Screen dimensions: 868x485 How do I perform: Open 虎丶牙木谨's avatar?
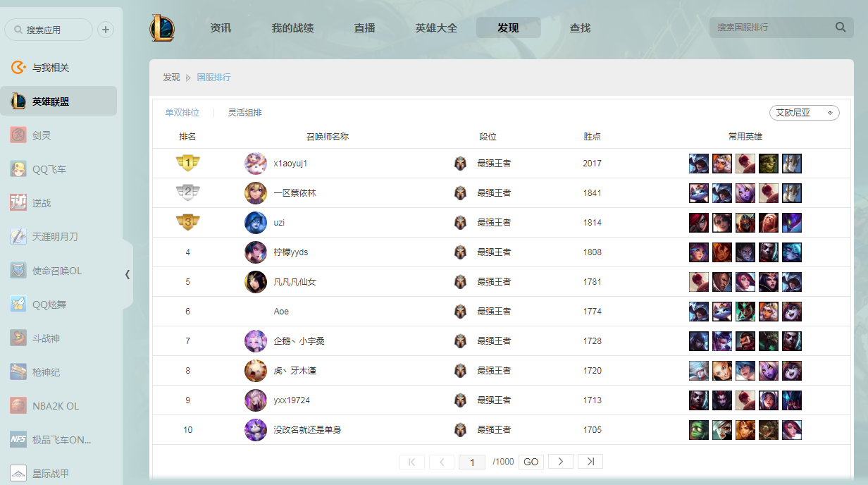click(x=256, y=371)
